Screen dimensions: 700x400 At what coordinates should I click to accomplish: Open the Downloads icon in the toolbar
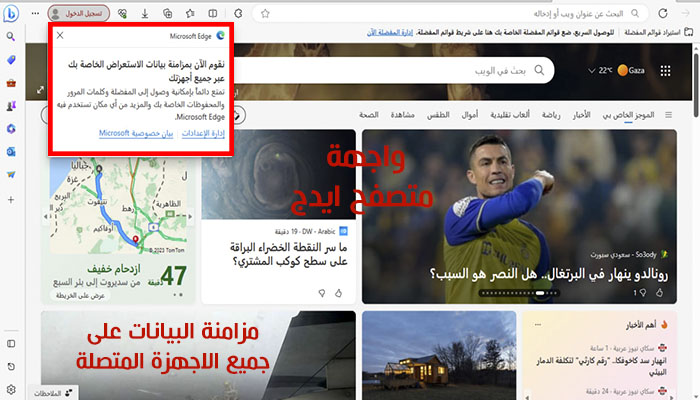145,14
